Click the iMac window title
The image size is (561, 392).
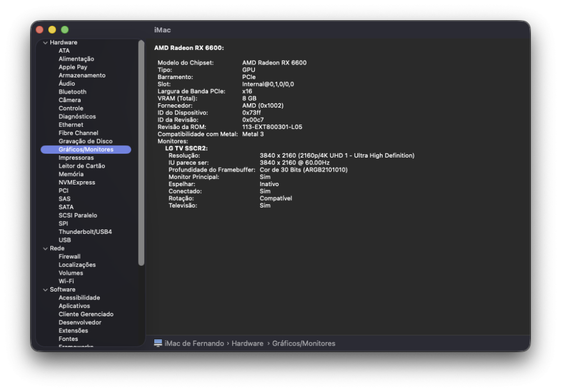[162, 30]
